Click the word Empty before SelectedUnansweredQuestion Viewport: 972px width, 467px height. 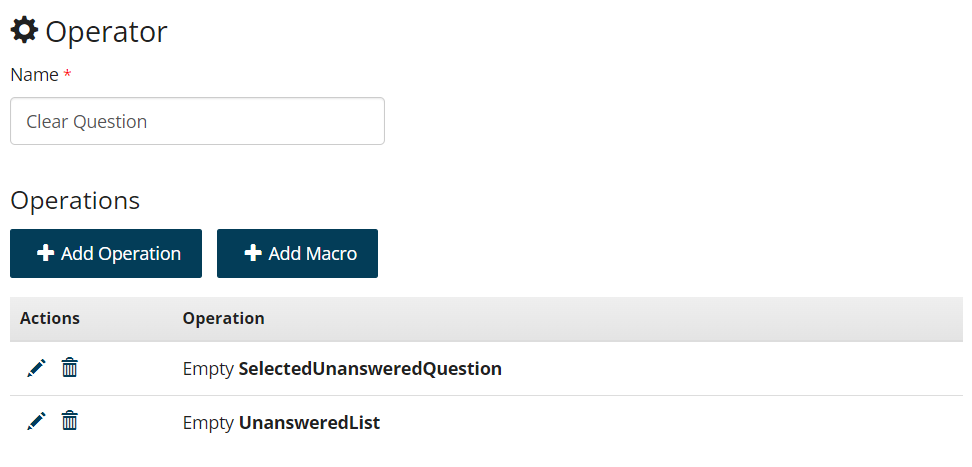[x=208, y=369]
